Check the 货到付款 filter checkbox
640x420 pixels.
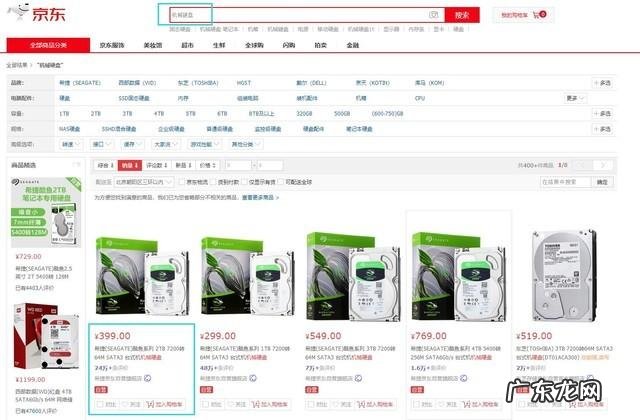[213, 182]
